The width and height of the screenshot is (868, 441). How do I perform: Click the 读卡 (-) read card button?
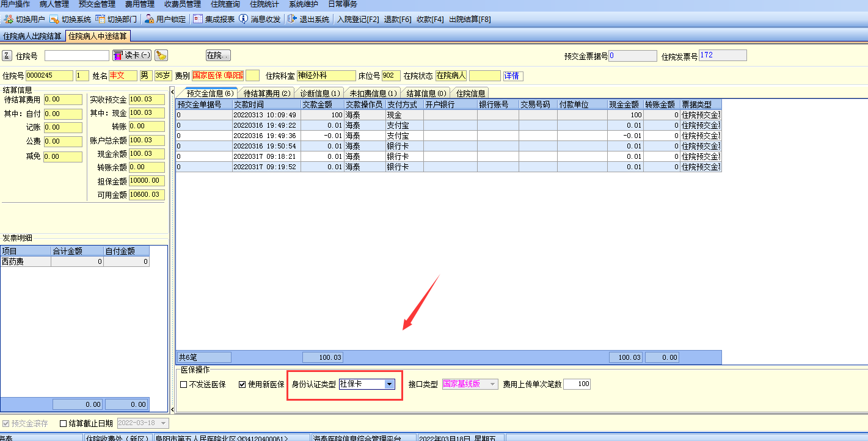click(132, 56)
